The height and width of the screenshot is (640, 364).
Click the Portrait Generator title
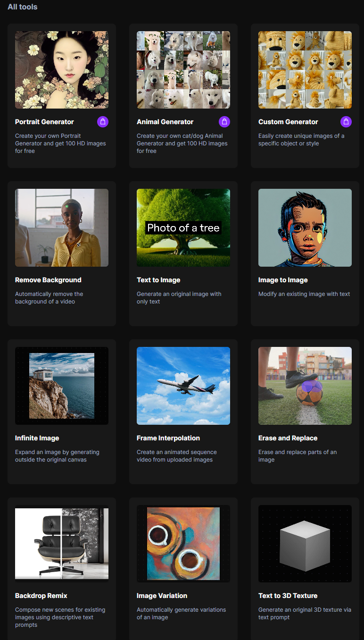[44, 122]
